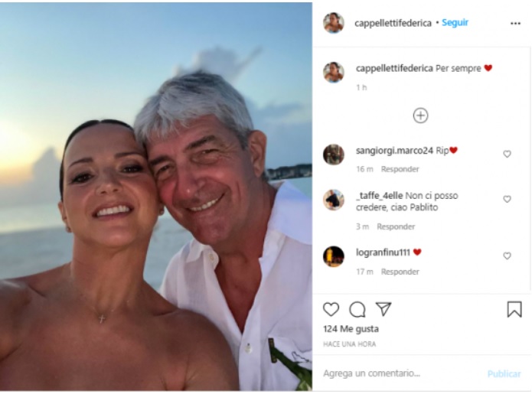532x394 pixels.
Task: Like sangiorgi.marco24's comment
Action: (x=507, y=154)
